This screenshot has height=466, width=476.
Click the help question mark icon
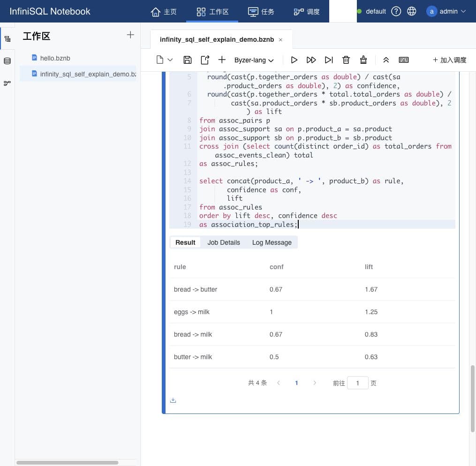(396, 12)
